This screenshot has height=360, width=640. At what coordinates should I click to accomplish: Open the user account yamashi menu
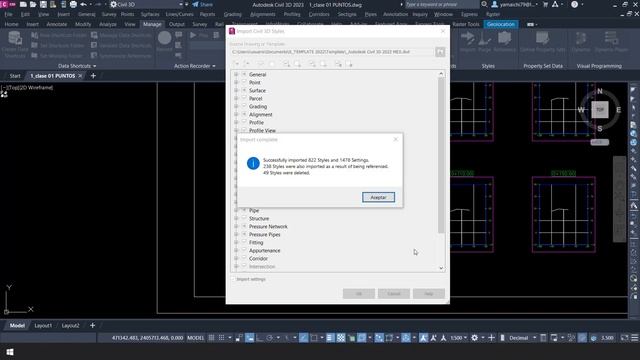pyautogui.click(x=515, y=4)
